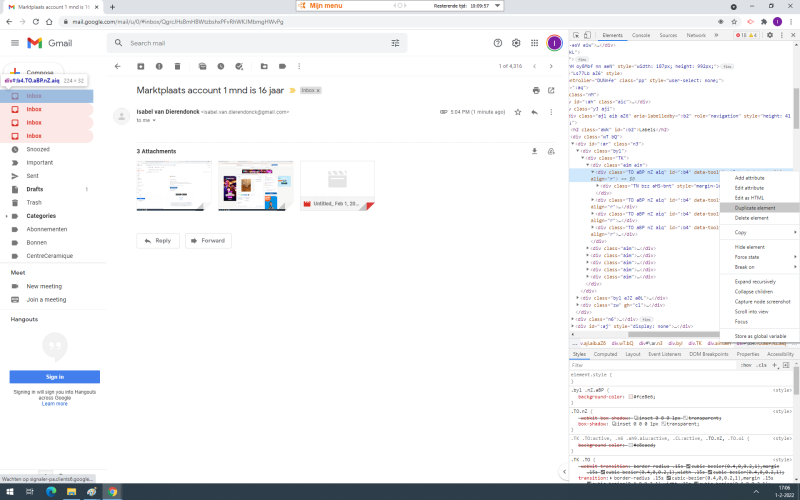Collapse the div class="TK" node
Image resolution: width=800 pixels, height=500 pixels.
(x=583, y=158)
